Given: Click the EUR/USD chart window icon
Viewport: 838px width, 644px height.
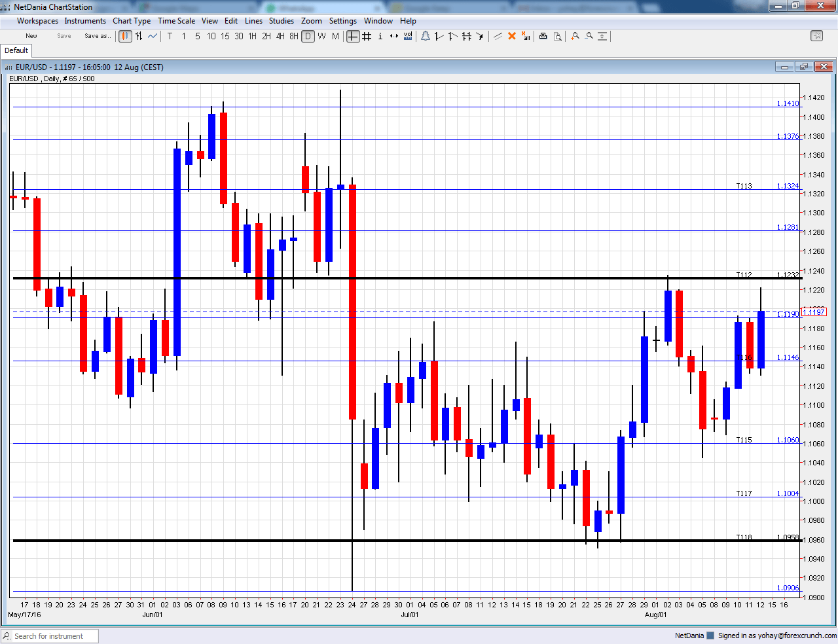Looking at the screenshot, I should (x=9, y=67).
